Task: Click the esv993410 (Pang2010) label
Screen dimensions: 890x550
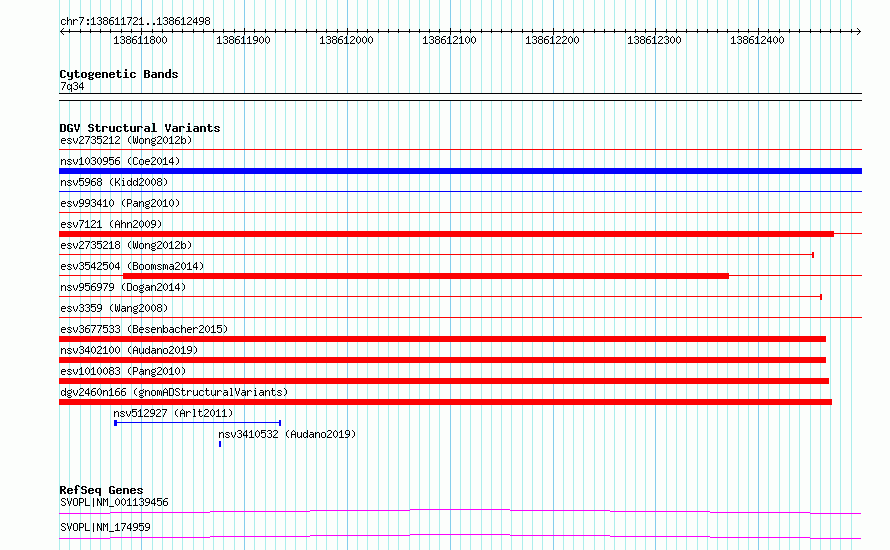Action: point(120,203)
